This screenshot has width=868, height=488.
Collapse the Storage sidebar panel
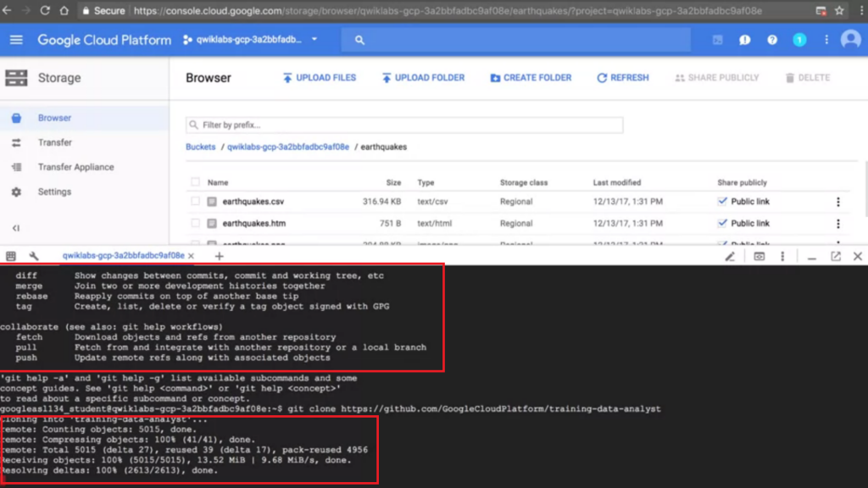pos(16,228)
